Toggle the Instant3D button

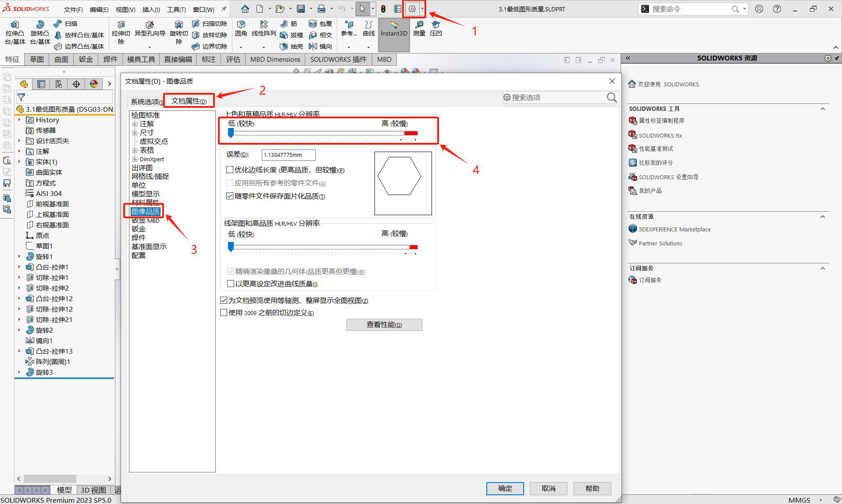coord(393,29)
